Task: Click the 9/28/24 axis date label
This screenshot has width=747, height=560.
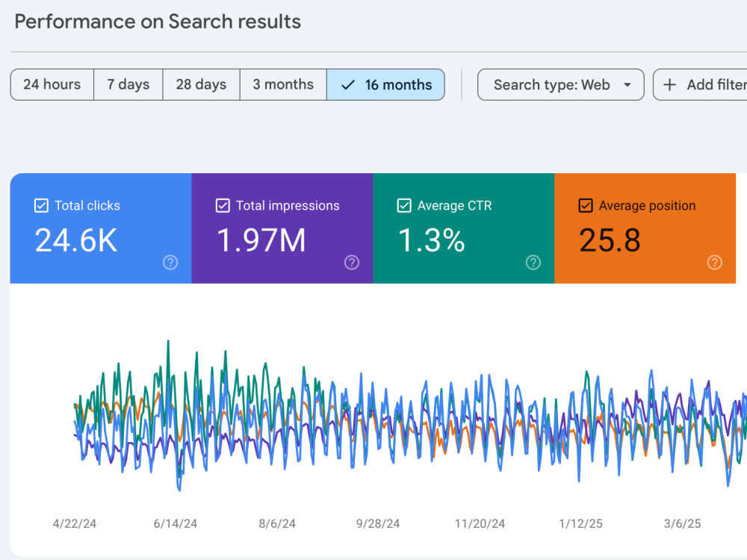Action: tap(378, 524)
